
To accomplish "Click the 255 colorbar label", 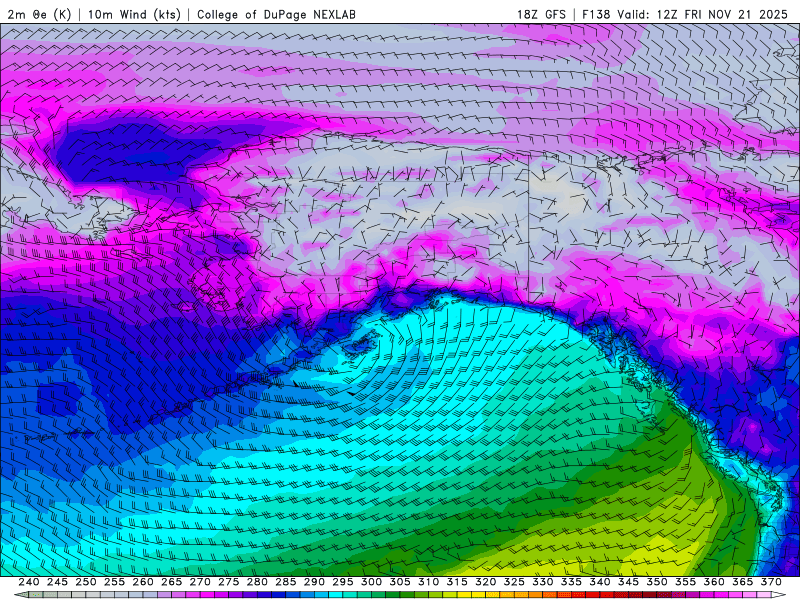I will tap(114, 582).
